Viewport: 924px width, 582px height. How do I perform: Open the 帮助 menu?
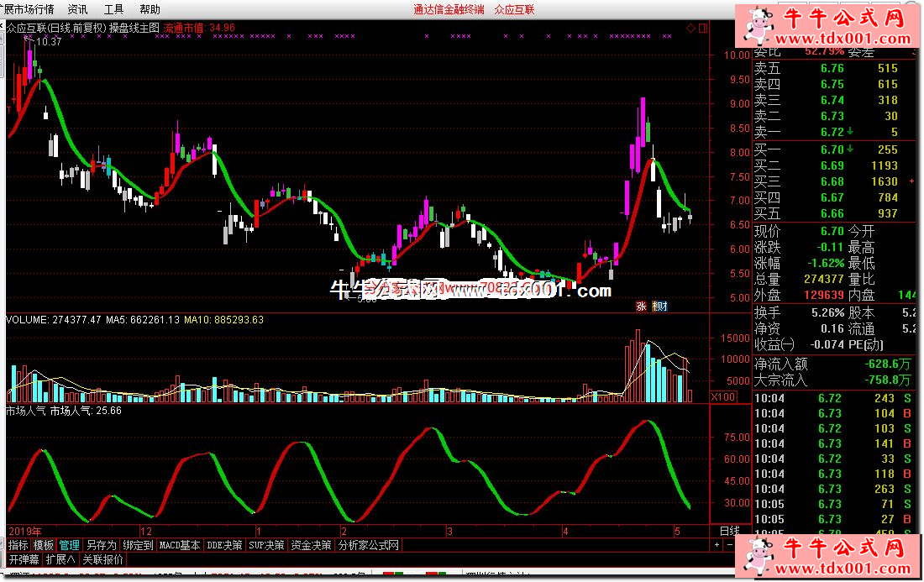pyautogui.click(x=150, y=9)
